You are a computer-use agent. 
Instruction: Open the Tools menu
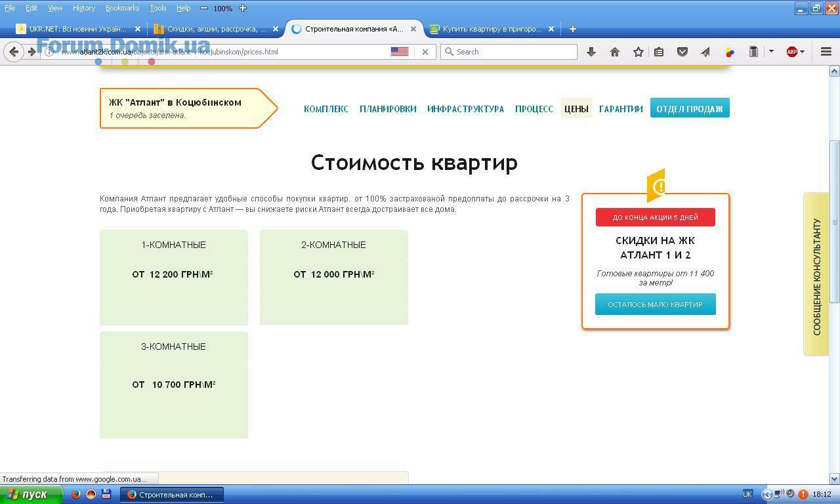(x=158, y=8)
